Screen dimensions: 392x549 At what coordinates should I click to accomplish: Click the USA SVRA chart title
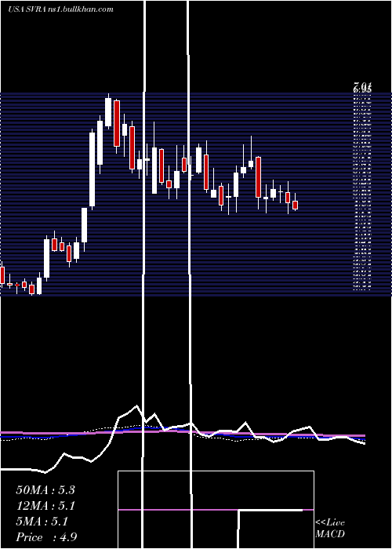tap(60, 9)
